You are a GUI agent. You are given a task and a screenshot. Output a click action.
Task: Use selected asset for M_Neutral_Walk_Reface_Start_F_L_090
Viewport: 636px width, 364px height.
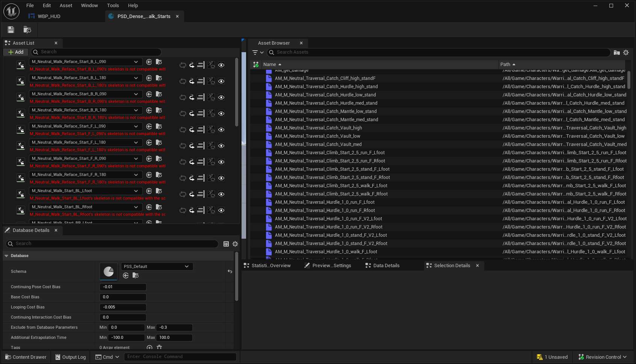pos(149,126)
